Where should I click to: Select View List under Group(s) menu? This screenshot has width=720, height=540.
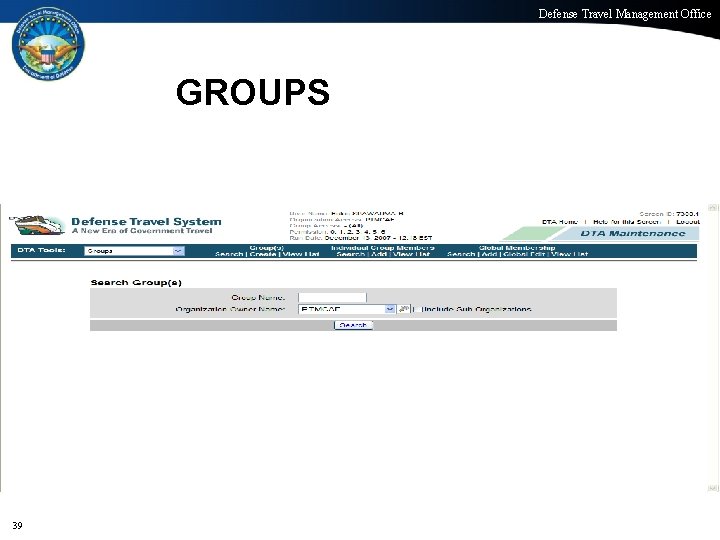301,254
